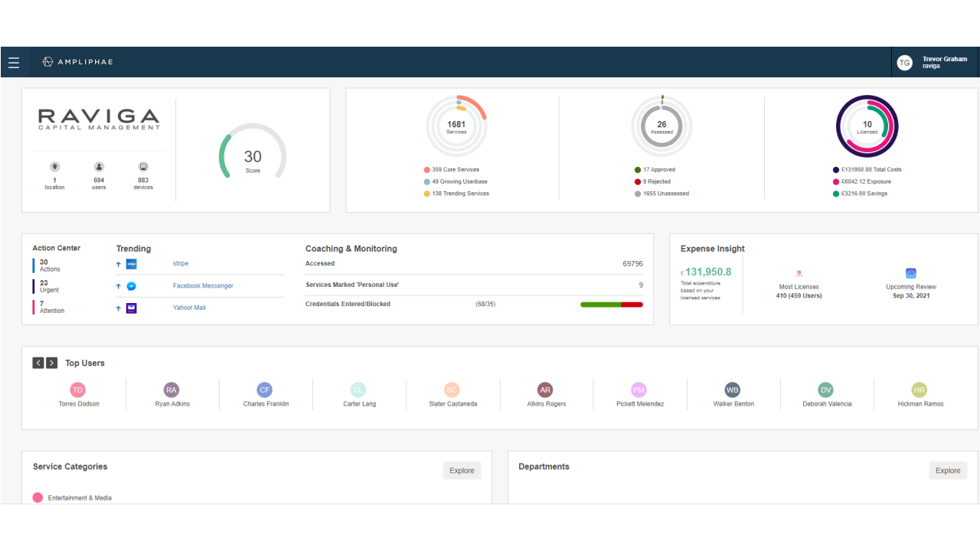Click the location pin icon
The width and height of the screenshot is (980, 551).
pyautogui.click(x=54, y=167)
